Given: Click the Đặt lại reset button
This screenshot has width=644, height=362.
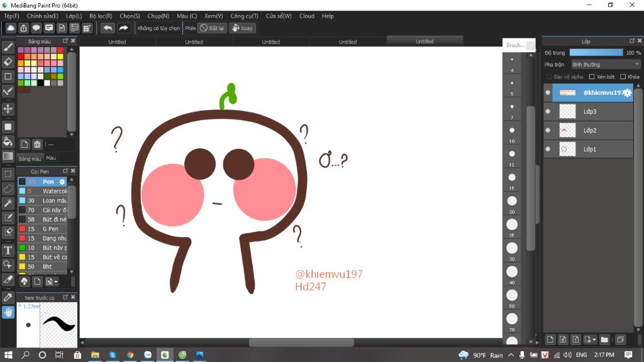Looking at the screenshot, I should (x=212, y=28).
